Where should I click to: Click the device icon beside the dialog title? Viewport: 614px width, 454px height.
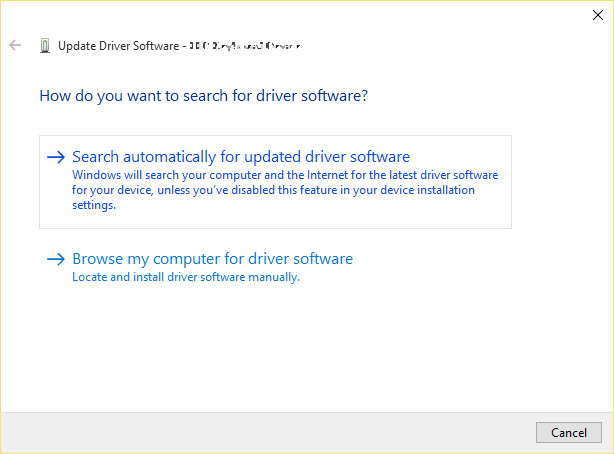pyautogui.click(x=45, y=45)
